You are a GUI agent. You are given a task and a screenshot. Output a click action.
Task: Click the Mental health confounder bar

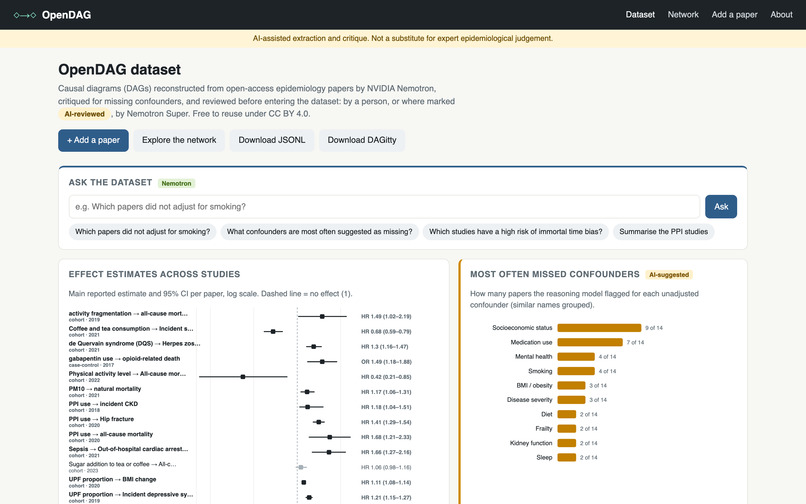576,356
